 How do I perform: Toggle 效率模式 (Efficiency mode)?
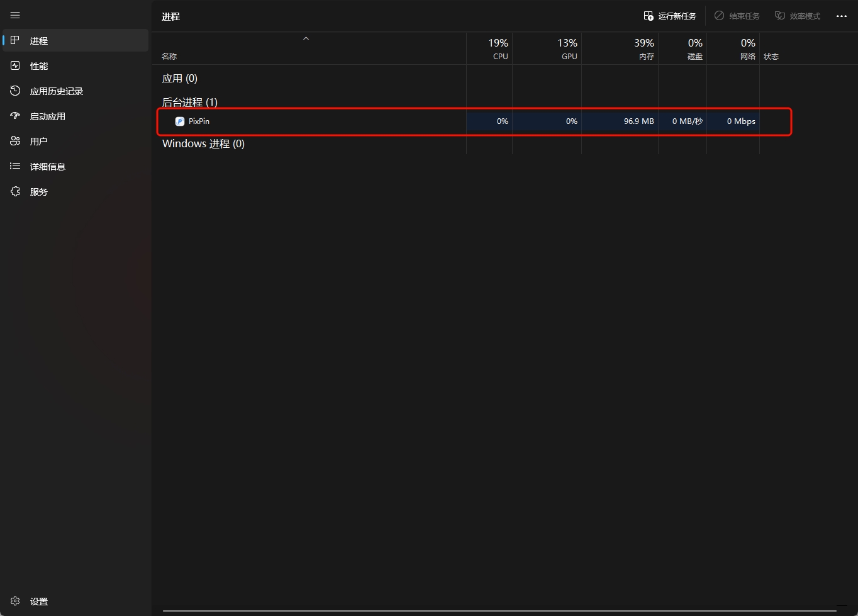pyautogui.click(x=797, y=16)
